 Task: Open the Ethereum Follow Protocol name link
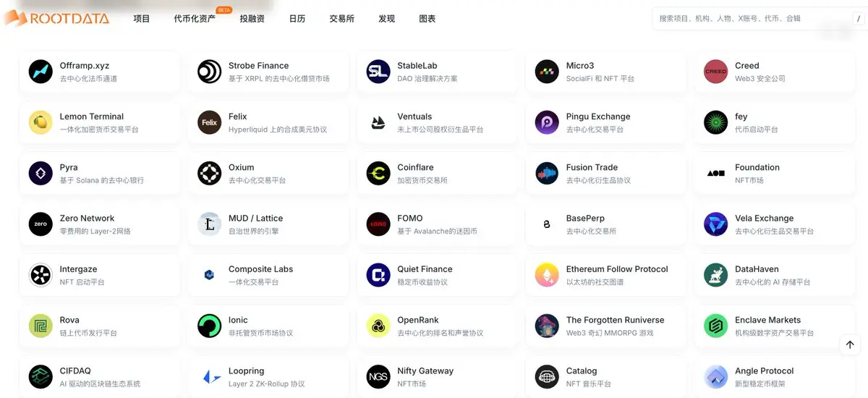point(617,269)
